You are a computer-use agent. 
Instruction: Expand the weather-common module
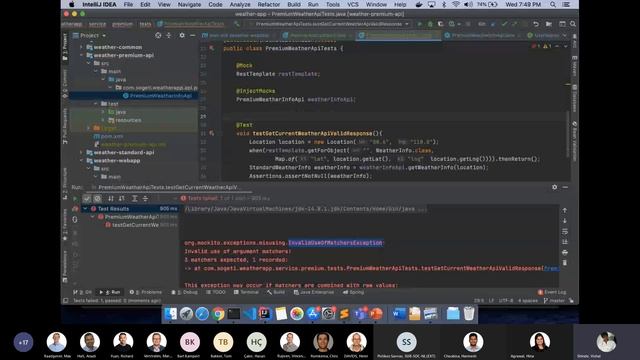tap(81, 47)
